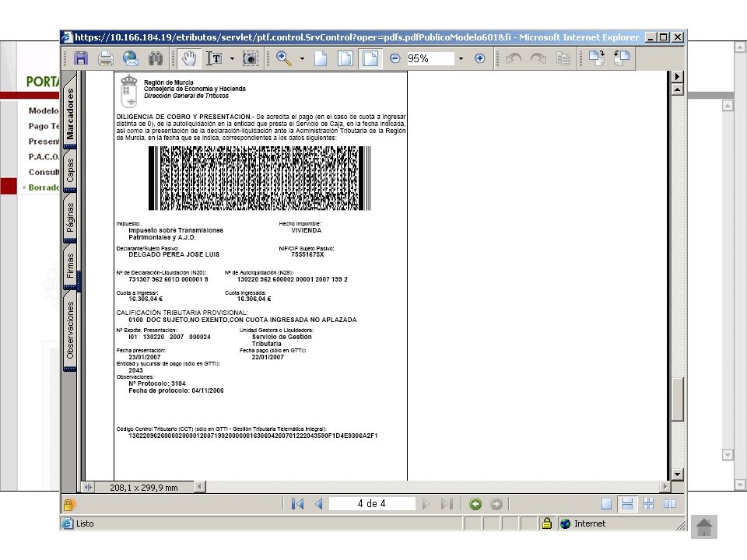Screen dimensions: 747x560
Task: Click the PDF417 barcode on the document
Action: (259, 178)
